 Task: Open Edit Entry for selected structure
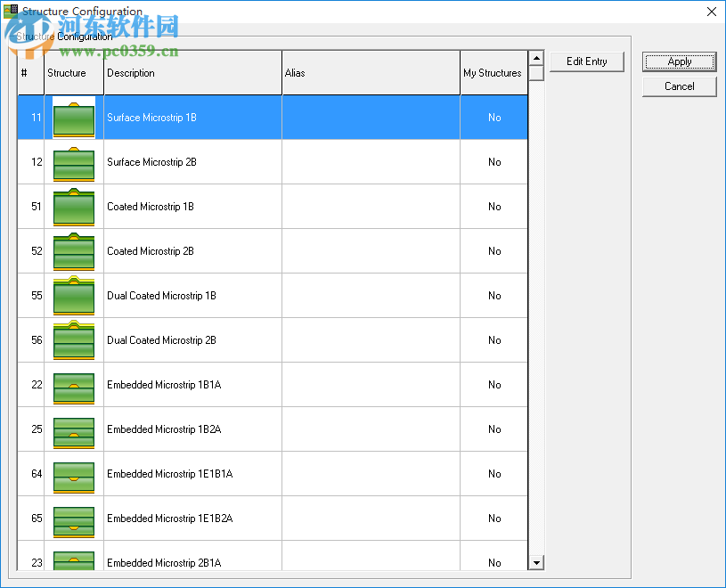pos(587,61)
